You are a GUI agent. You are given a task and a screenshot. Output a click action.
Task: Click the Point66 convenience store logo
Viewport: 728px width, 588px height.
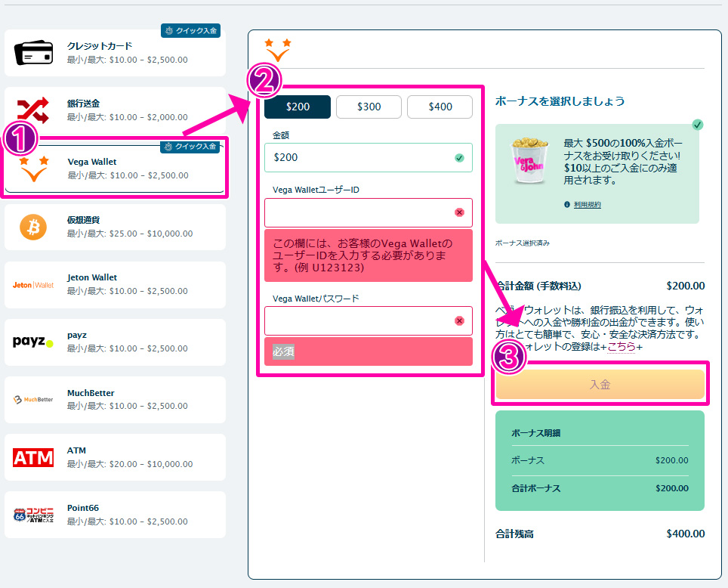(x=33, y=515)
